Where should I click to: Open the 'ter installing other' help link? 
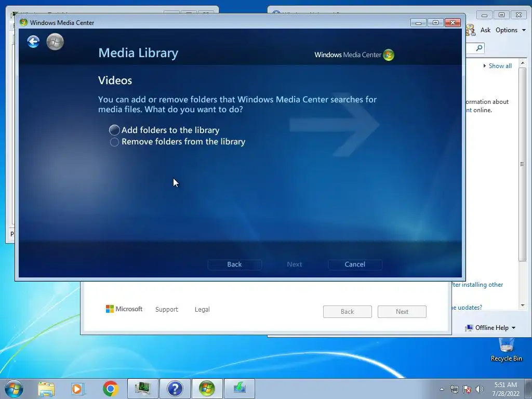[x=477, y=285]
